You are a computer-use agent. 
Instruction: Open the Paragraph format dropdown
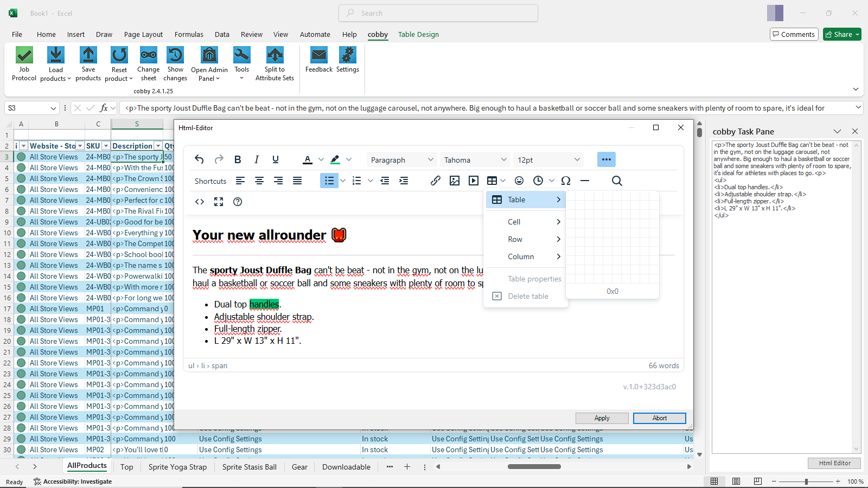point(401,160)
